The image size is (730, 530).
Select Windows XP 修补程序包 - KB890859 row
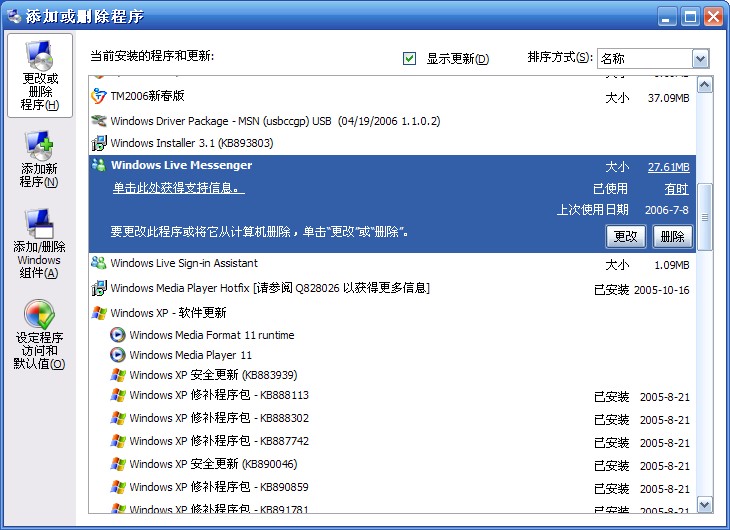pyautogui.click(x=392, y=487)
